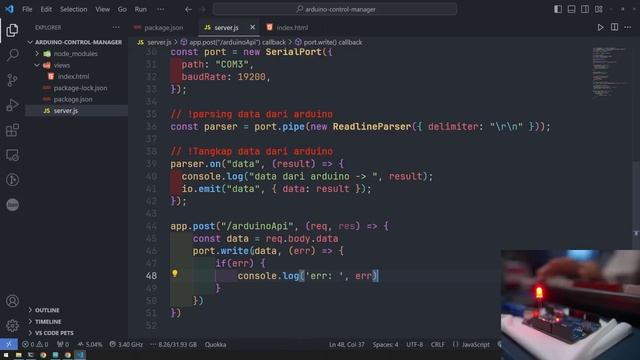Click the port.write() callback breadcrumb
640x360 pixels.
click(x=328, y=42)
